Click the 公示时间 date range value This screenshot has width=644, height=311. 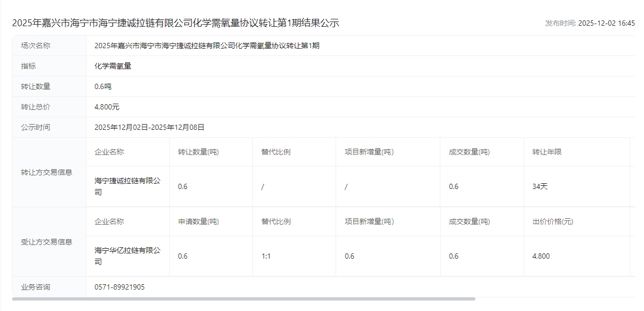click(x=149, y=127)
